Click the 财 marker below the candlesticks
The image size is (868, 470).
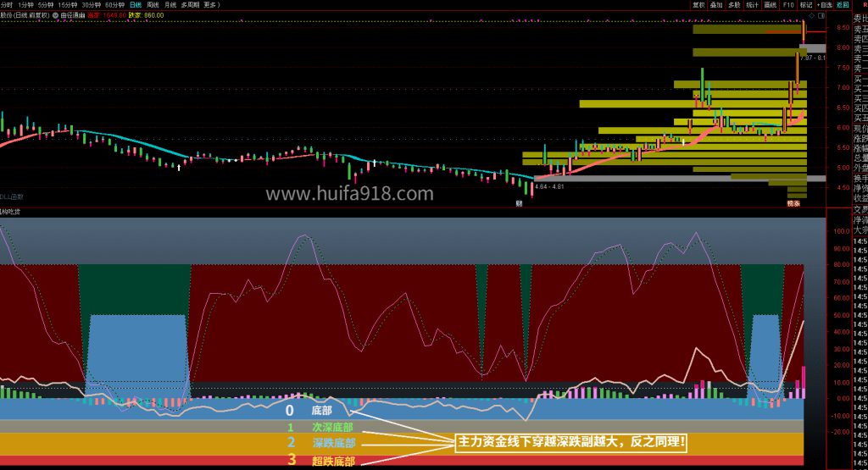[x=519, y=204]
